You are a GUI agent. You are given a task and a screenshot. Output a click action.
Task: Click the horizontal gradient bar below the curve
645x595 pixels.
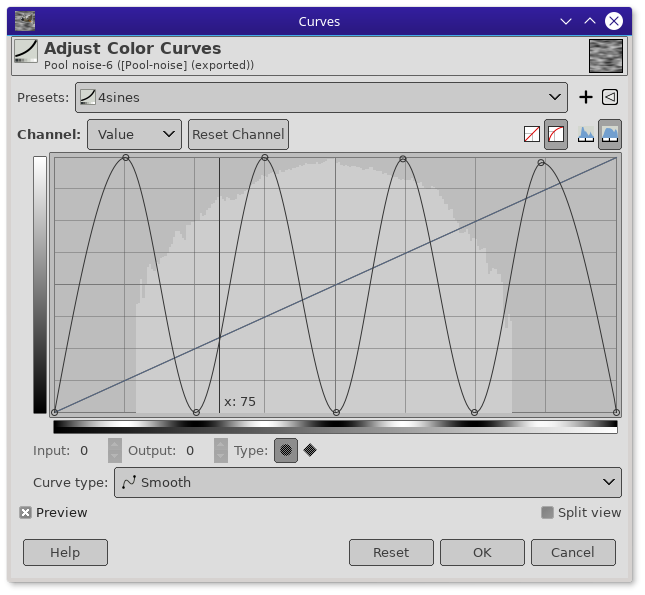[335, 425]
